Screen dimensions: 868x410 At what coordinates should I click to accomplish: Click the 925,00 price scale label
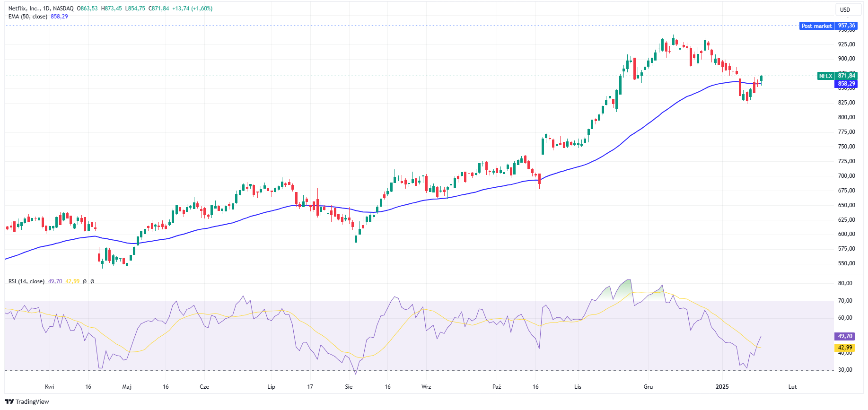(846, 44)
